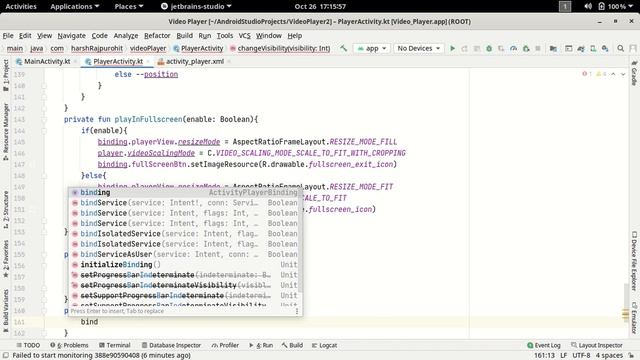Open the Database Inspector tool window

(x=171, y=345)
